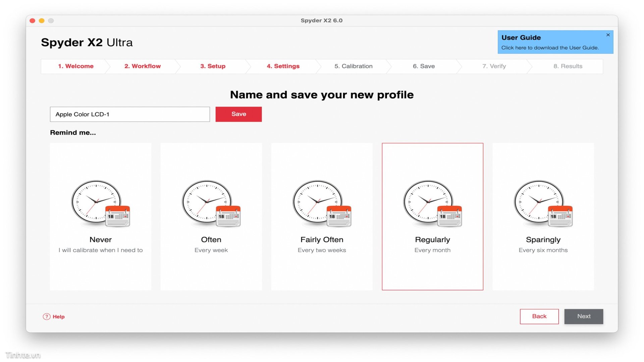Minimize the Spyder X2 window
This screenshot has height=362, width=644.
(42, 21)
